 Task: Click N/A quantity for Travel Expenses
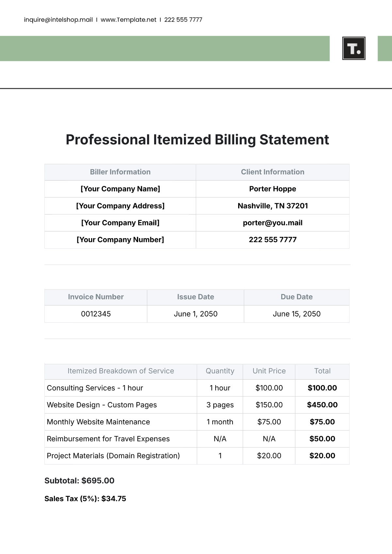[x=220, y=439]
